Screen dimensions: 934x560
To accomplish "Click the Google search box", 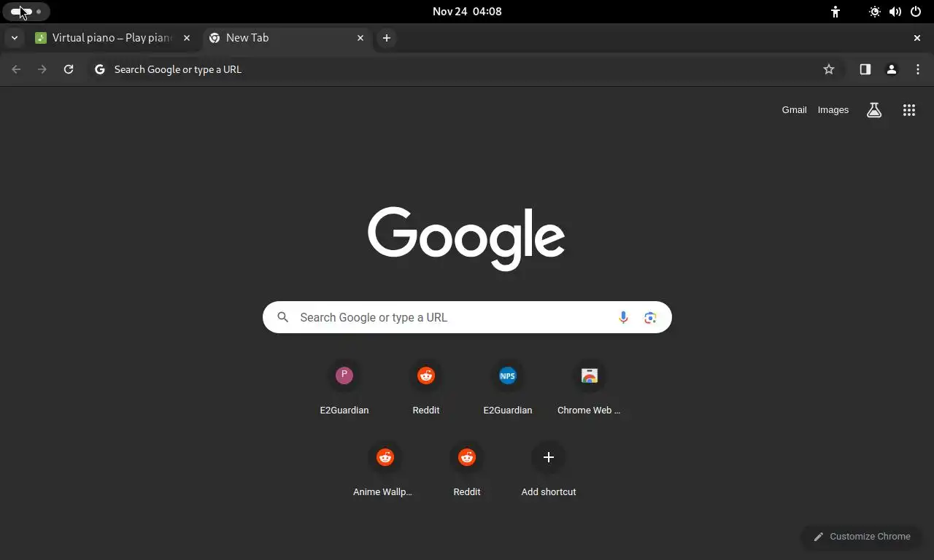I will 467,317.
